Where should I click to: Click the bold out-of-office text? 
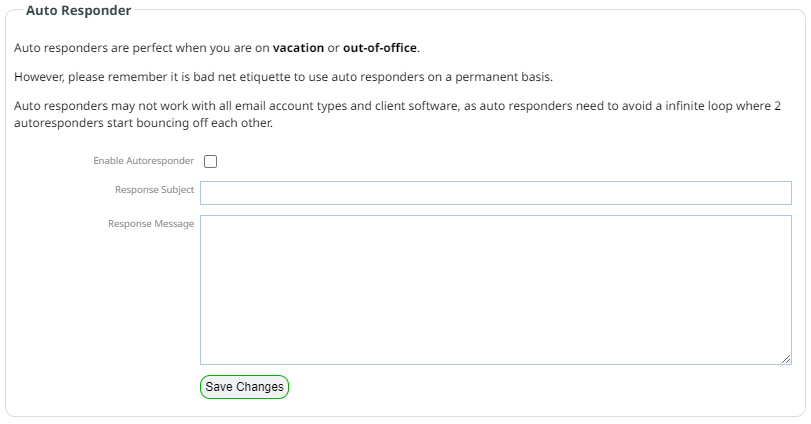(380, 48)
